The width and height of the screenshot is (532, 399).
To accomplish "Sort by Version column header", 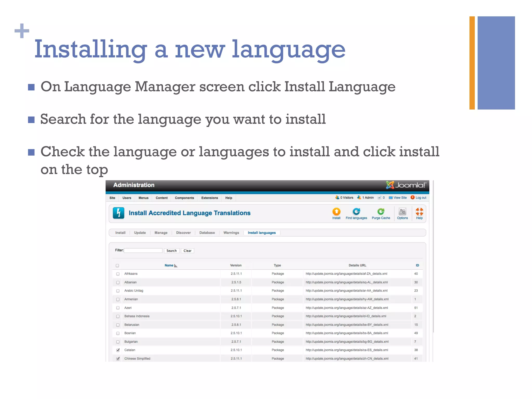I will (236, 265).
